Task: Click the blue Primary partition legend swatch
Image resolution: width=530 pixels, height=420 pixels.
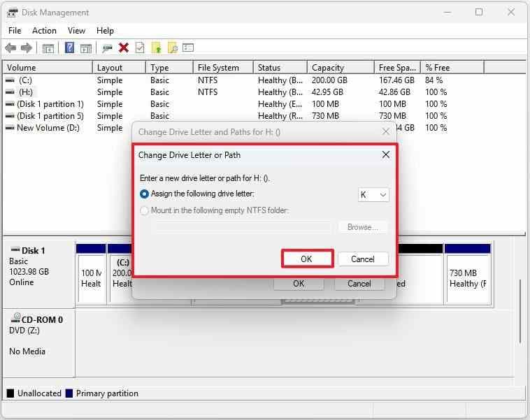Action: [69, 393]
